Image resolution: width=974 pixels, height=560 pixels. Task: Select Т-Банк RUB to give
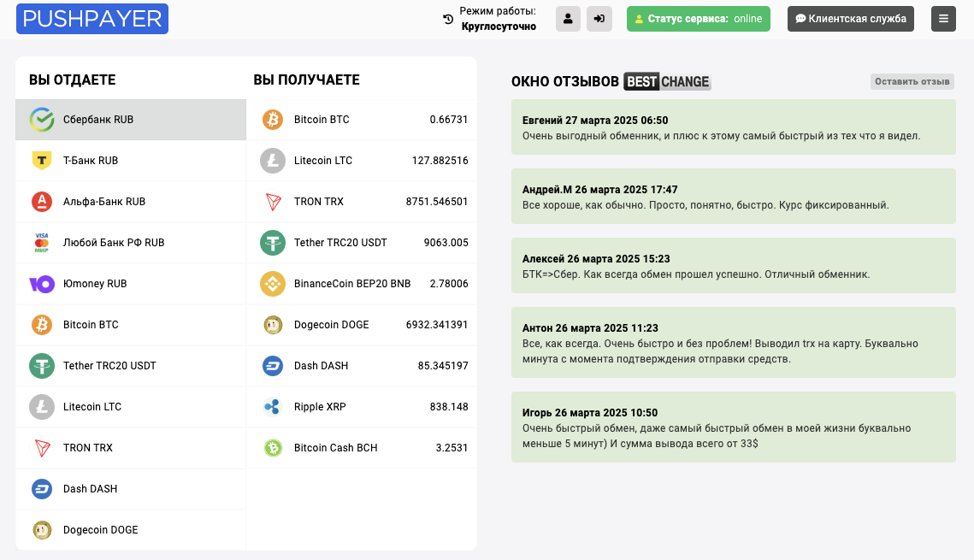[131, 160]
